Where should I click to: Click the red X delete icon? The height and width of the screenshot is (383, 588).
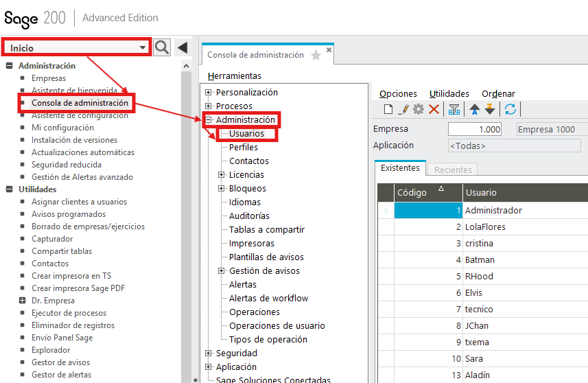point(434,109)
